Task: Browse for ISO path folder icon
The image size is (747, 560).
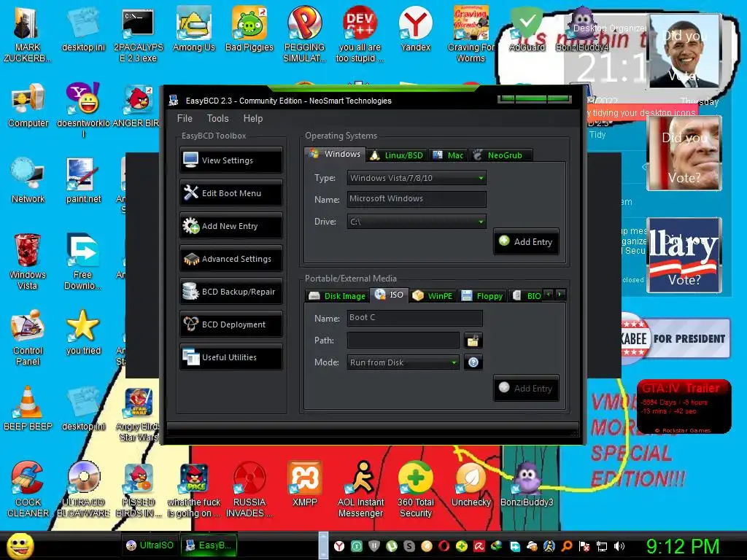Action: (x=473, y=341)
